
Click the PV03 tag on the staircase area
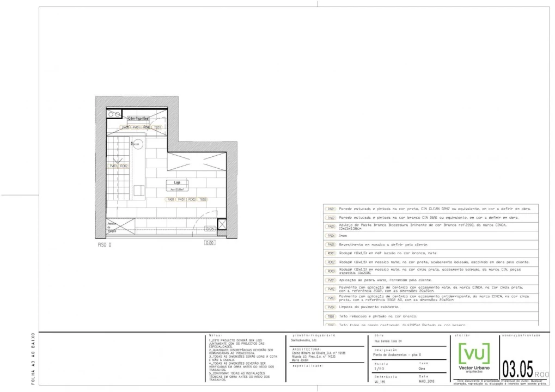(x=113, y=166)
